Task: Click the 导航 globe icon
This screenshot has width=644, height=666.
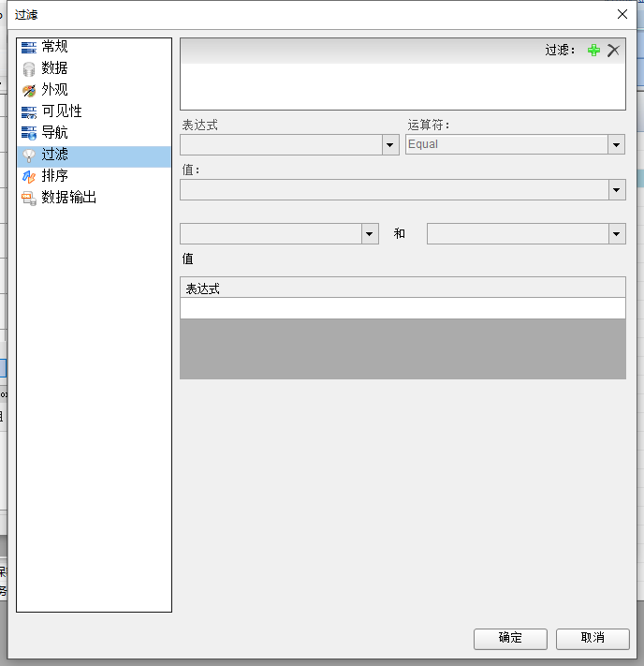Action: point(29,133)
